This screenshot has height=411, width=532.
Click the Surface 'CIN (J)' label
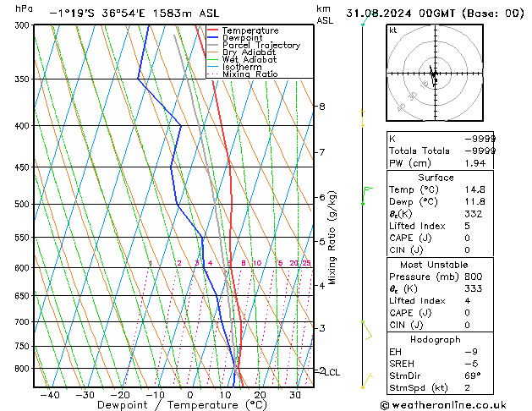pos(406,250)
